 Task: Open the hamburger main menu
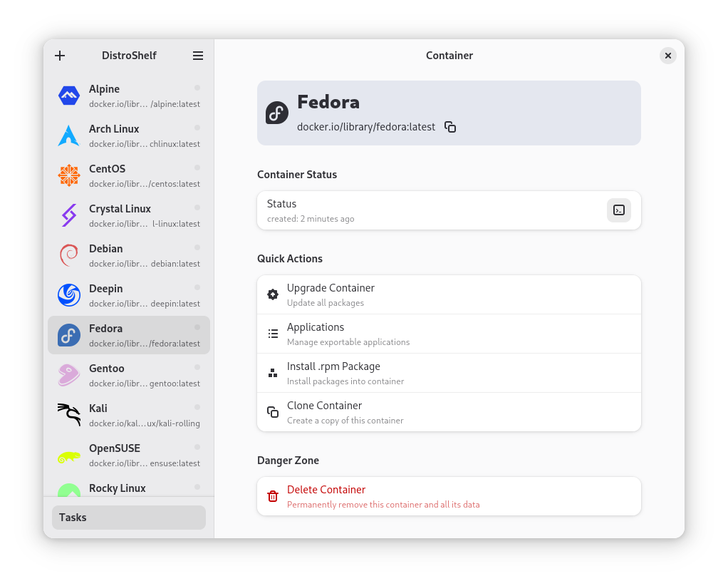pyautogui.click(x=198, y=56)
